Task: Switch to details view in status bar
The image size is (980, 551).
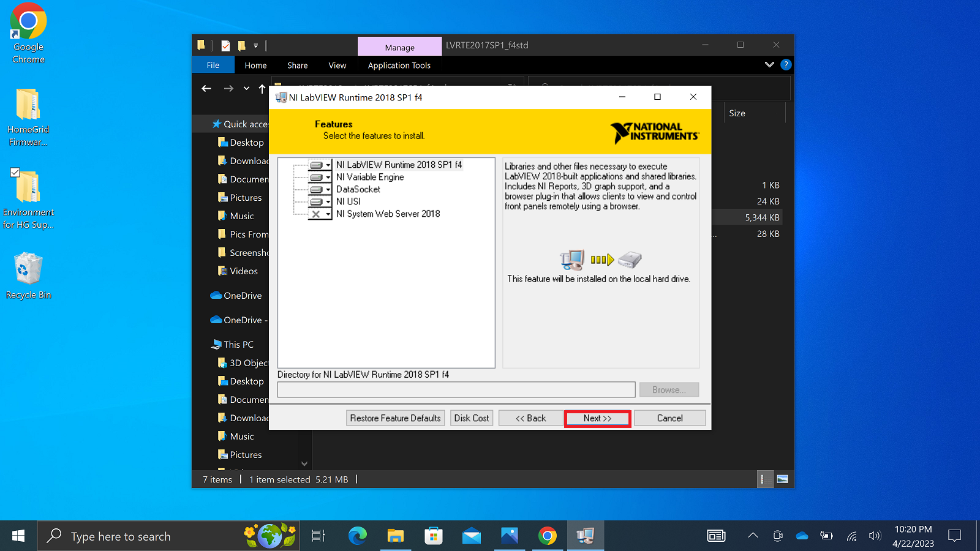Action: pos(764,479)
